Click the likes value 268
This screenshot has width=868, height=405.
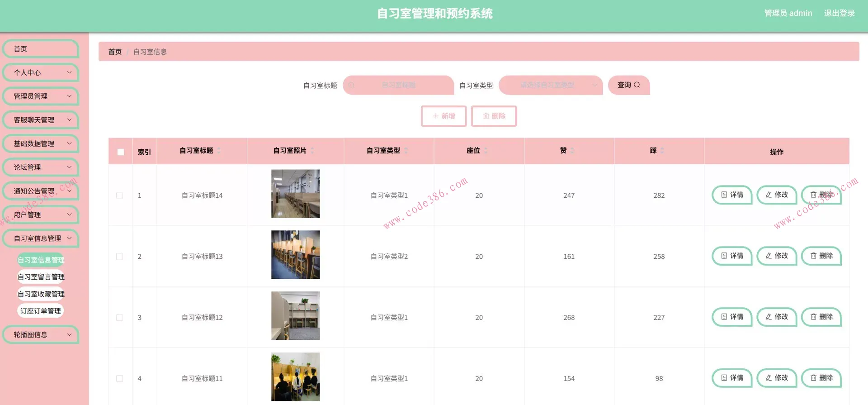point(569,318)
